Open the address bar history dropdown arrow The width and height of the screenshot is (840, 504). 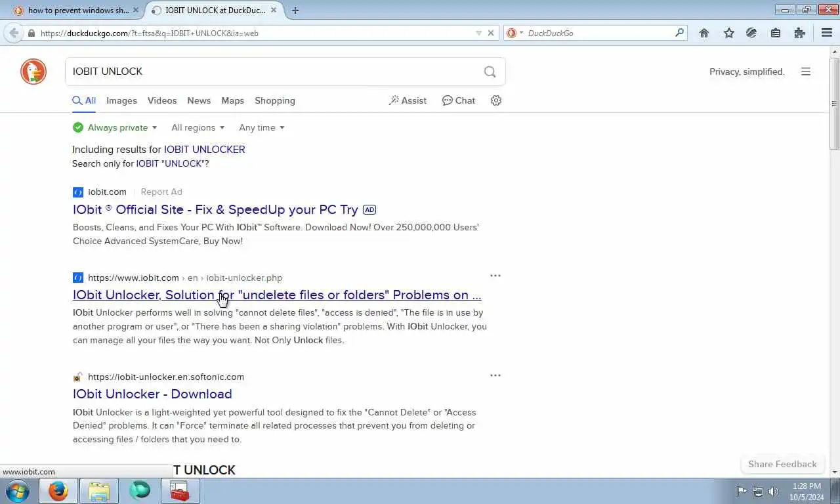[x=478, y=33]
